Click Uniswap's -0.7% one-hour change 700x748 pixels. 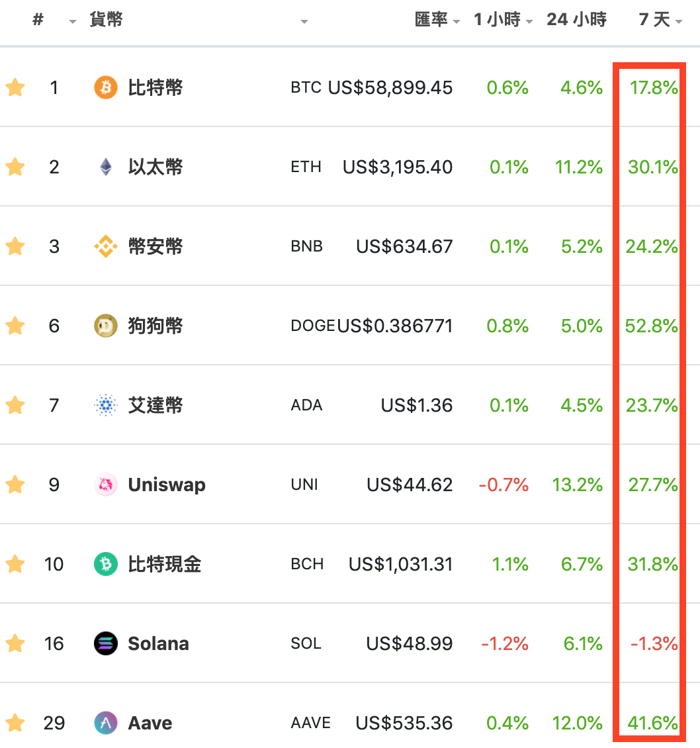click(503, 485)
